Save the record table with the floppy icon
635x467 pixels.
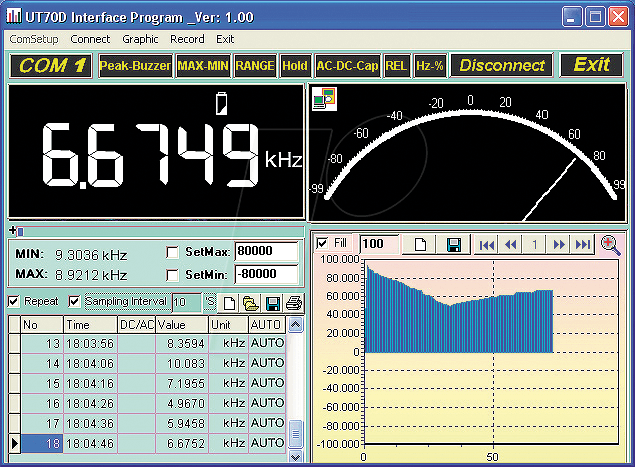[272, 303]
